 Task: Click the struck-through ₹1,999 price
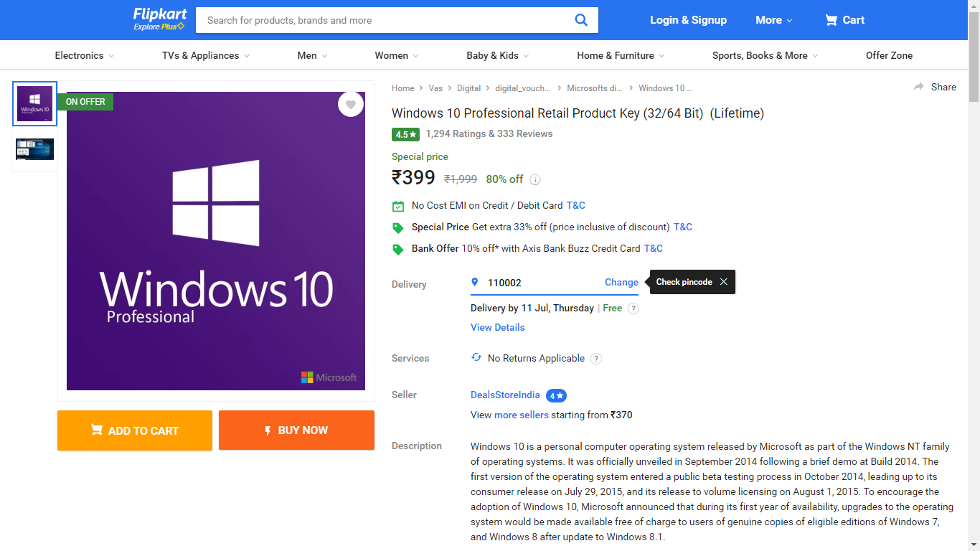pos(461,179)
